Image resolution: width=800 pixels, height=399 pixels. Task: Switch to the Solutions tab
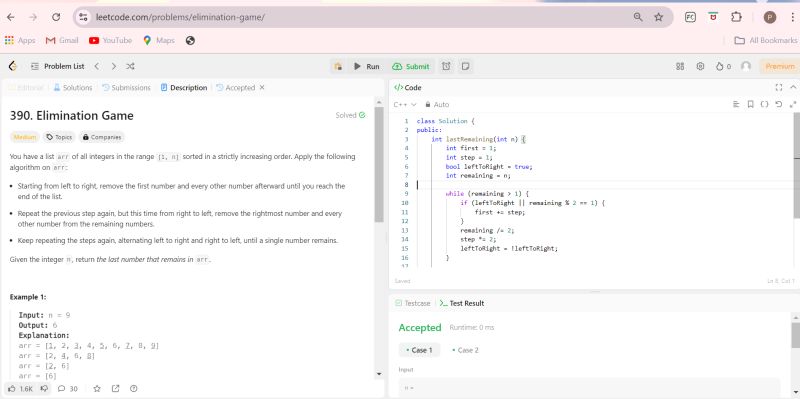73,88
